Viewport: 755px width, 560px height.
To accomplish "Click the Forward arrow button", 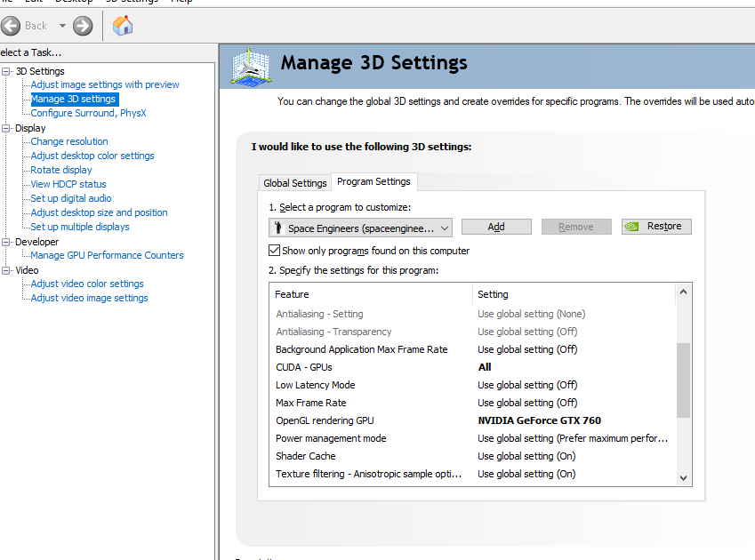I will point(83,26).
